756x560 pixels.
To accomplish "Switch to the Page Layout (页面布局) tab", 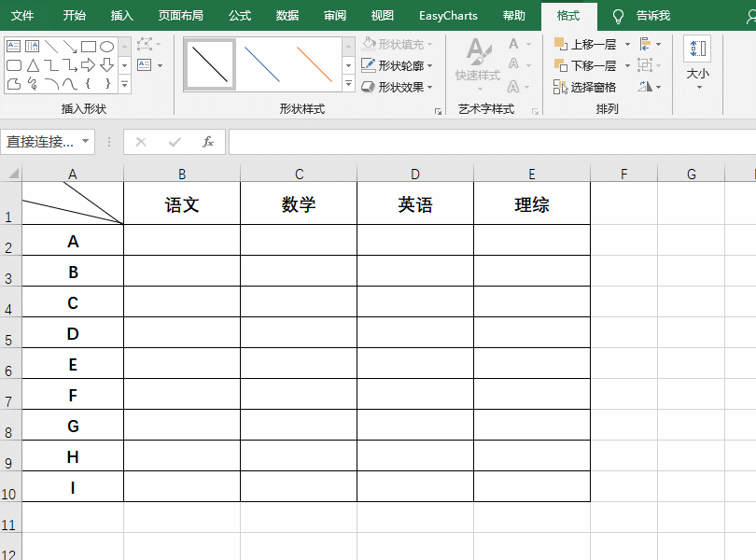I will (181, 16).
